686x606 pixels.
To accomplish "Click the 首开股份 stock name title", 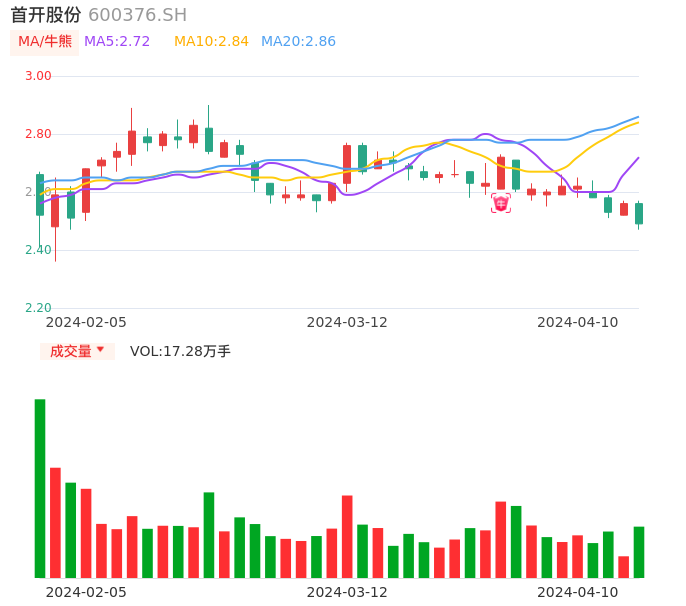I will [x=46, y=15].
